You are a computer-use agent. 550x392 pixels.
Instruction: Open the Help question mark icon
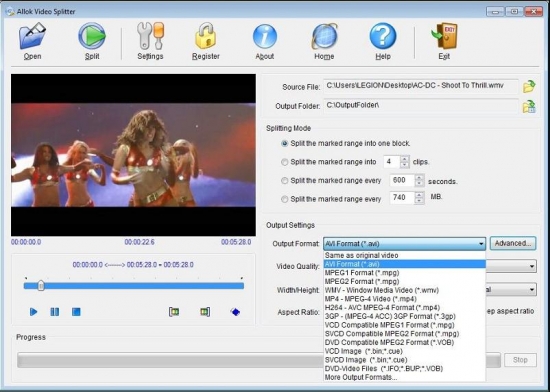coord(383,36)
